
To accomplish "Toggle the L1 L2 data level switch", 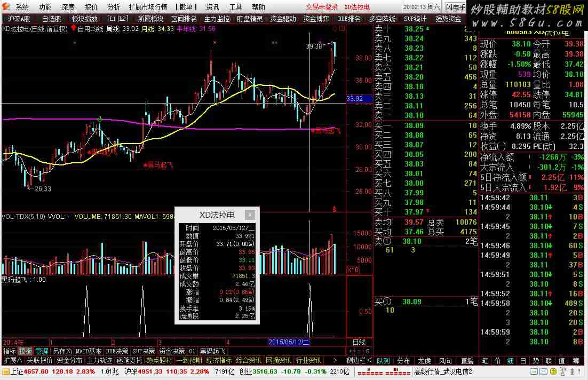I will pos(117,18).
